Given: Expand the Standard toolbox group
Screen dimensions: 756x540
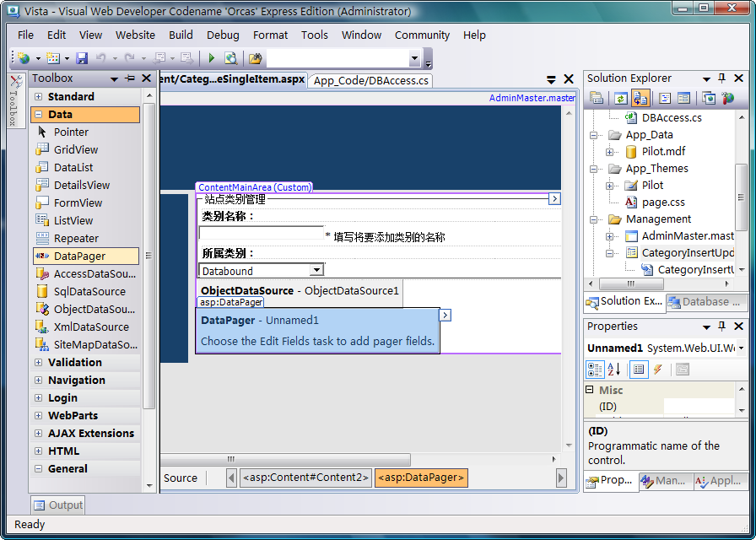Looking at the screenshot, I should click(x=38, y=97).
